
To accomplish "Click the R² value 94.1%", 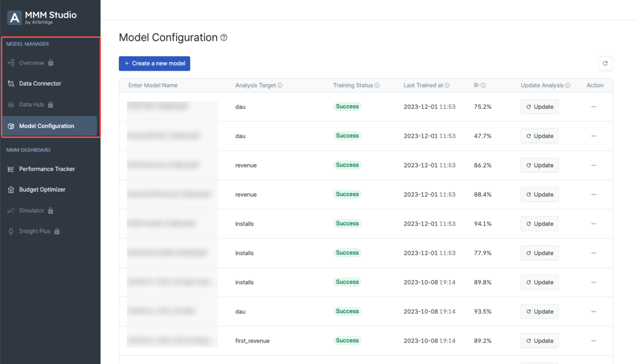I will click(x=483, y=224).
